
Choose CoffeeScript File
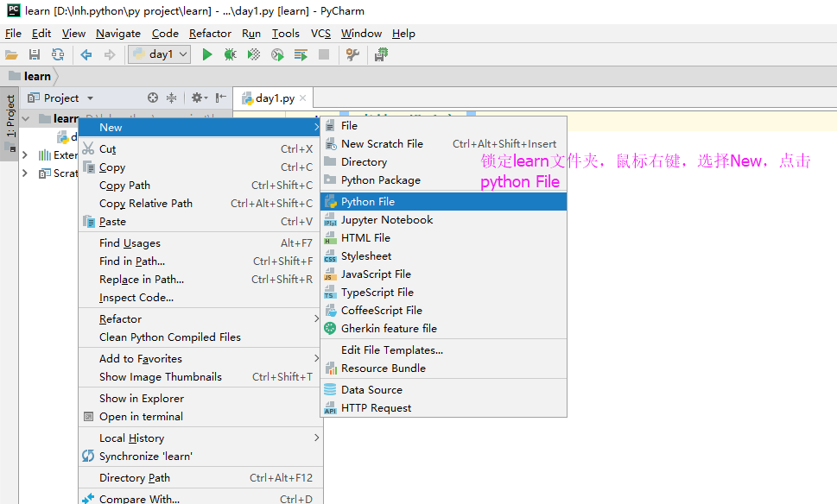[x=444, y=311]
